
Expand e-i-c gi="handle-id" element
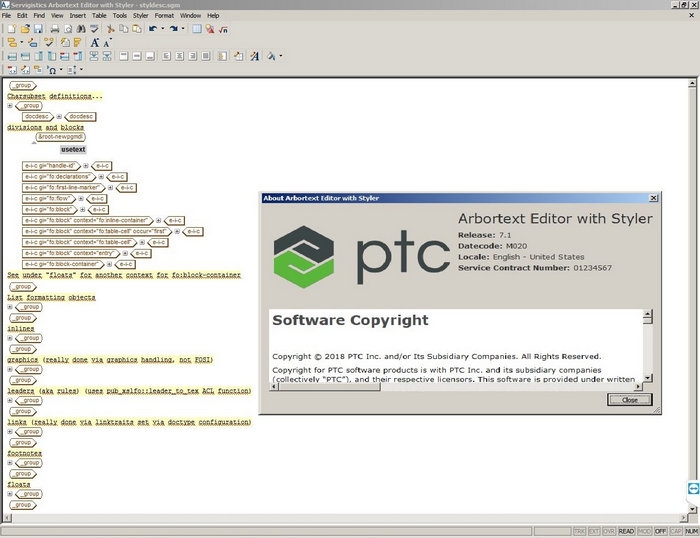86,166
